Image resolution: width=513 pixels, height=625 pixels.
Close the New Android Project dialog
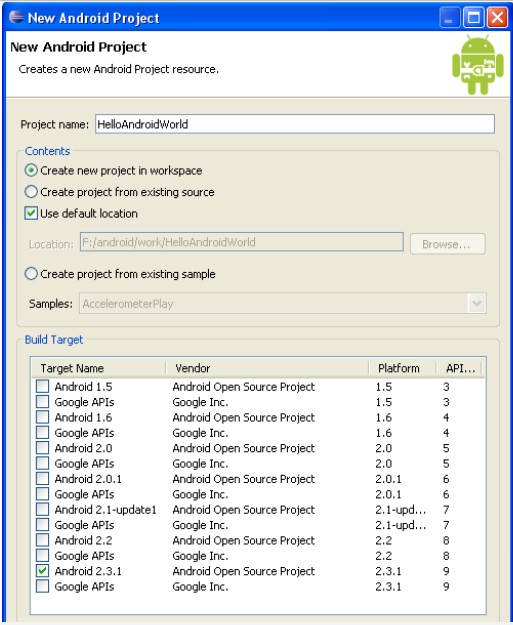[x=497, y=18]
